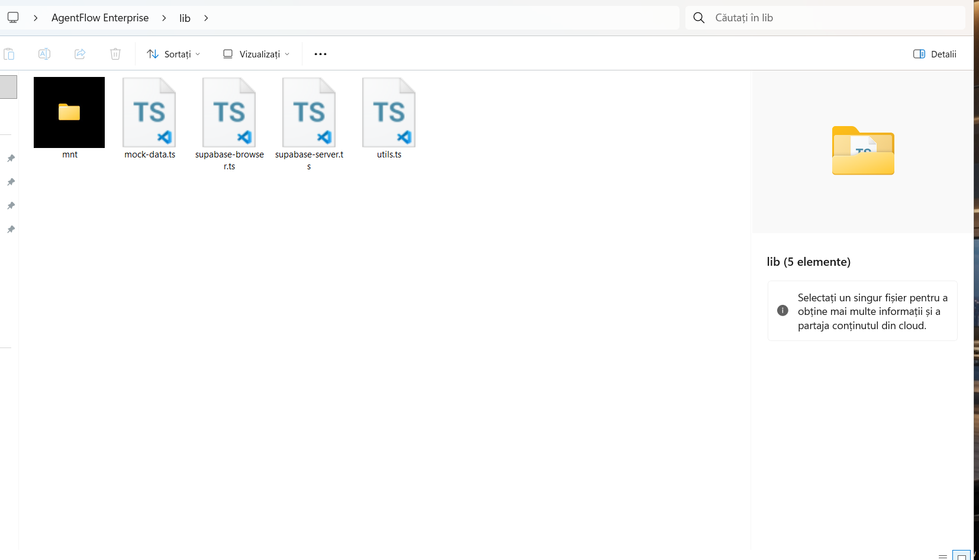Click second pin icon in navigation pane
Viewport: 979px width, 560px height.
point(11,182)
